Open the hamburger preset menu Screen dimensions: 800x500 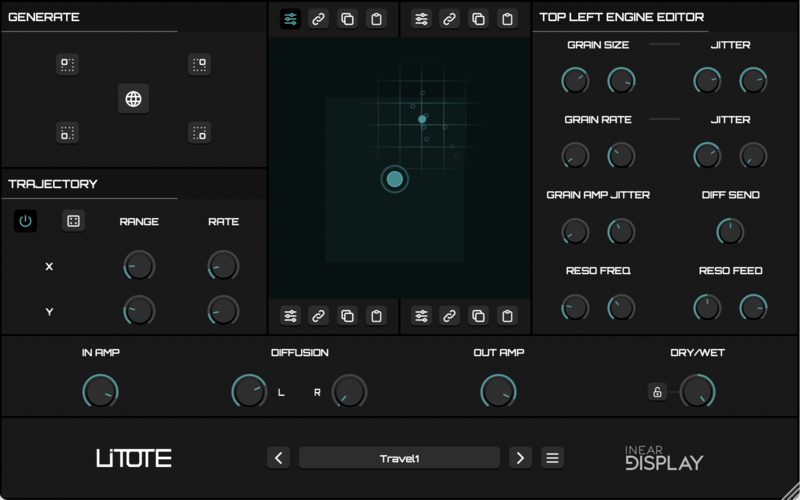coord(552,458)
